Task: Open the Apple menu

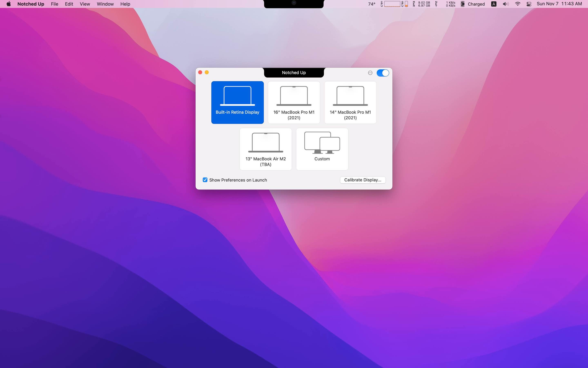Action: pyautogui.click(x=9, y=4)
